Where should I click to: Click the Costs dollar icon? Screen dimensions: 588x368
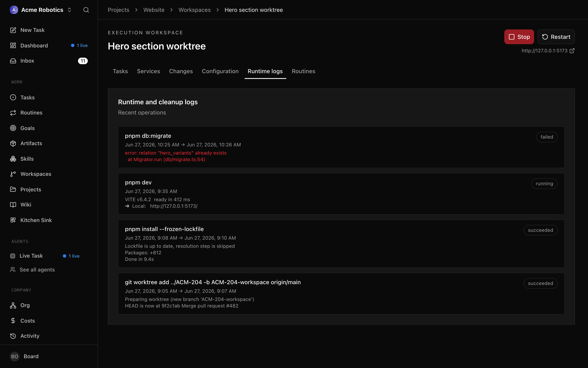[x=13, y=321]
